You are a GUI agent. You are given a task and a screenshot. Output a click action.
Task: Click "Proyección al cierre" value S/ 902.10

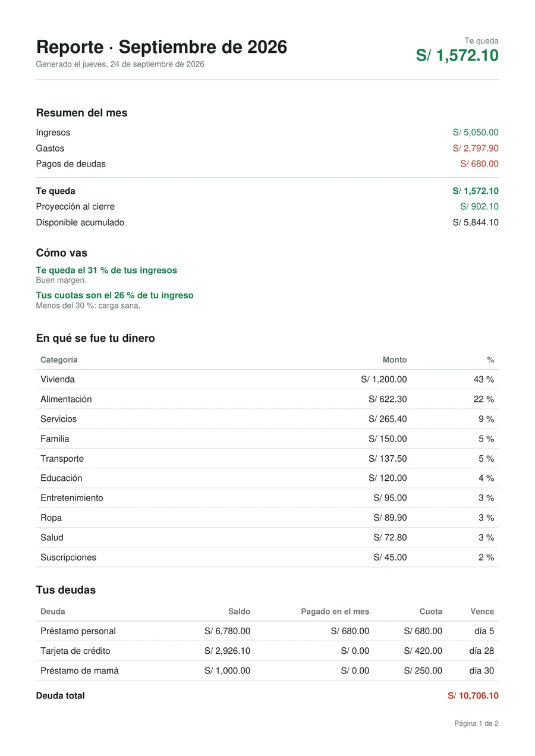479,207
